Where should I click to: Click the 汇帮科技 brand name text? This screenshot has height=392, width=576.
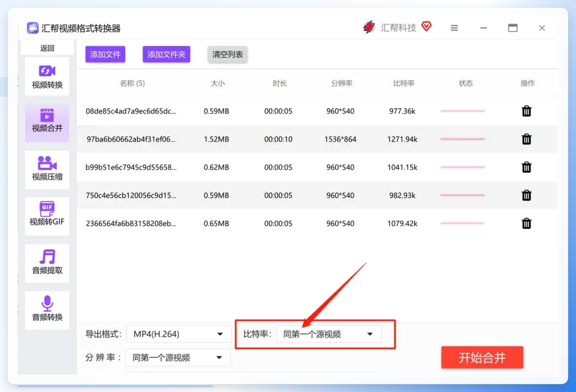398,28
